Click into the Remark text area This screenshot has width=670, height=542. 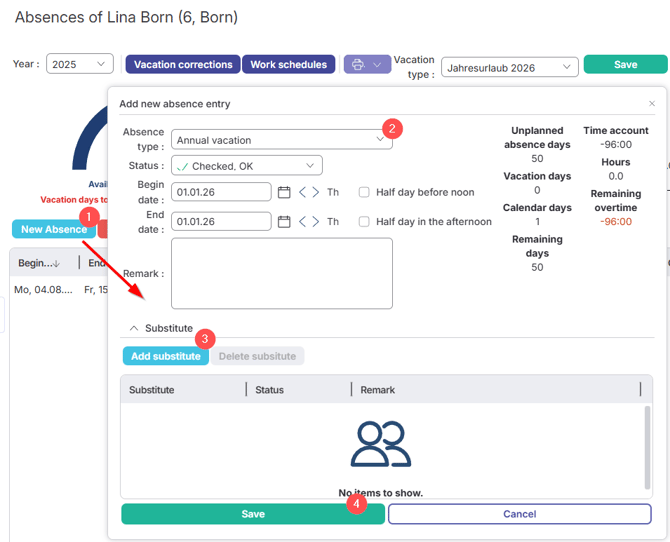[281, 273]
